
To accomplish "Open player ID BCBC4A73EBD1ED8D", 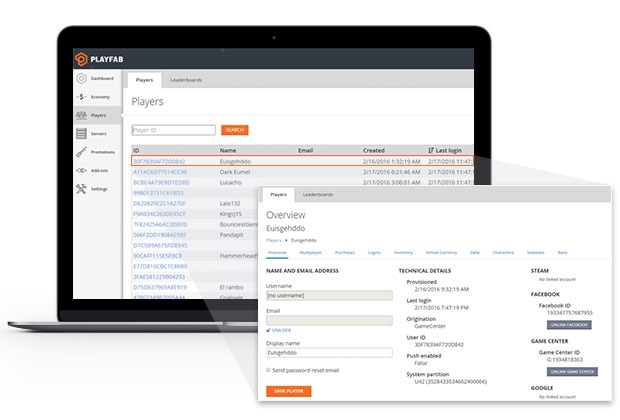I will (x=161, y=182).
